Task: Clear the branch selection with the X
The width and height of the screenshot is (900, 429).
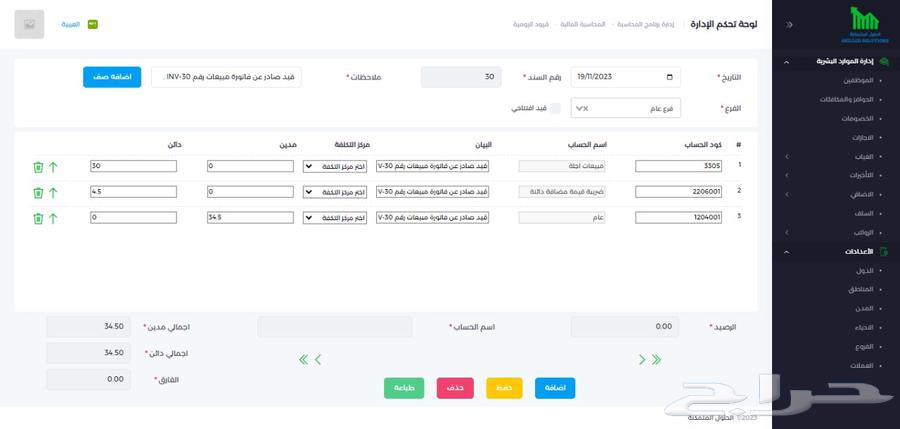Action: pos(585,108)
